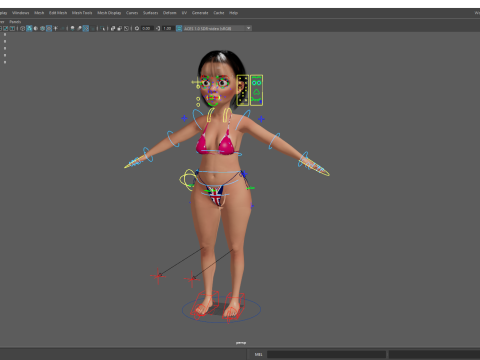
Task: Select green face picker control panel
Action: point(256,90)
